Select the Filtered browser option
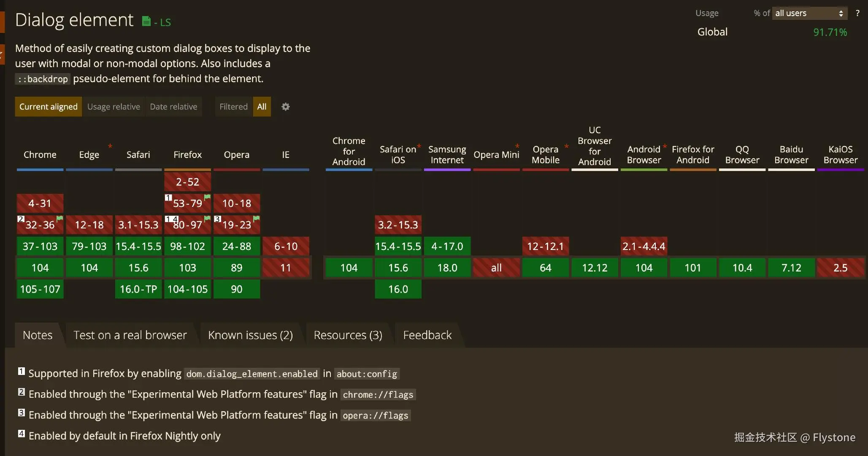The width and height of the screenshot is (868, 456). pyautogui.click(x=233, y=107)
